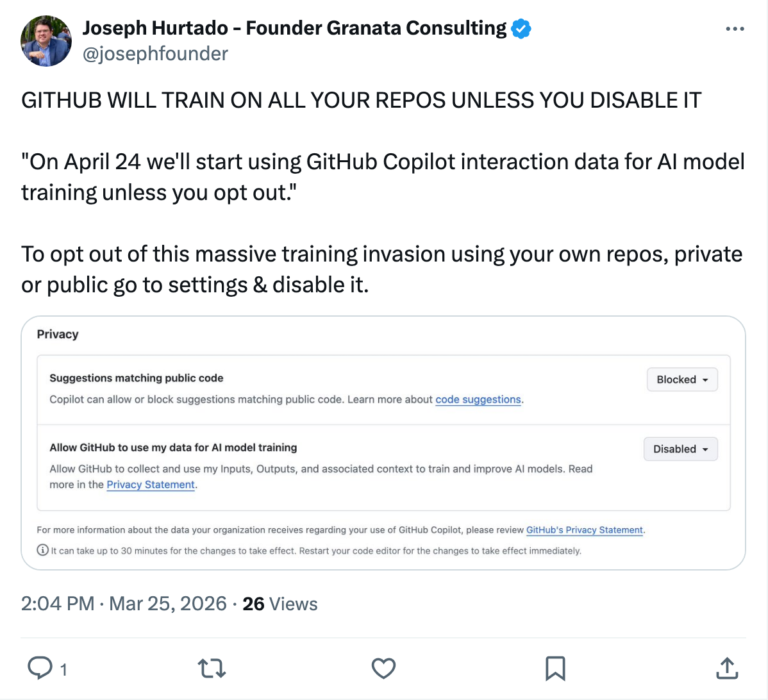768x700 pixels.
Task: Expand the Blocked dropdown arrow
Action: [x=706, y=379]
